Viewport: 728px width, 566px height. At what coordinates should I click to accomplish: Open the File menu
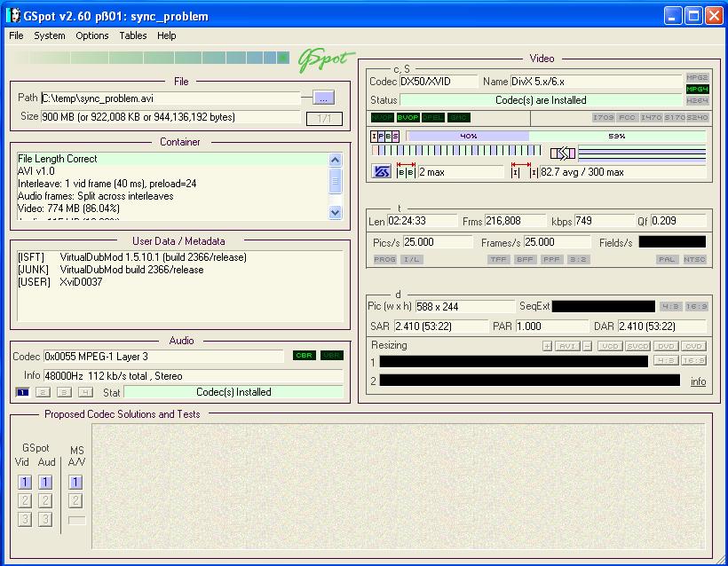click(16, 35)
